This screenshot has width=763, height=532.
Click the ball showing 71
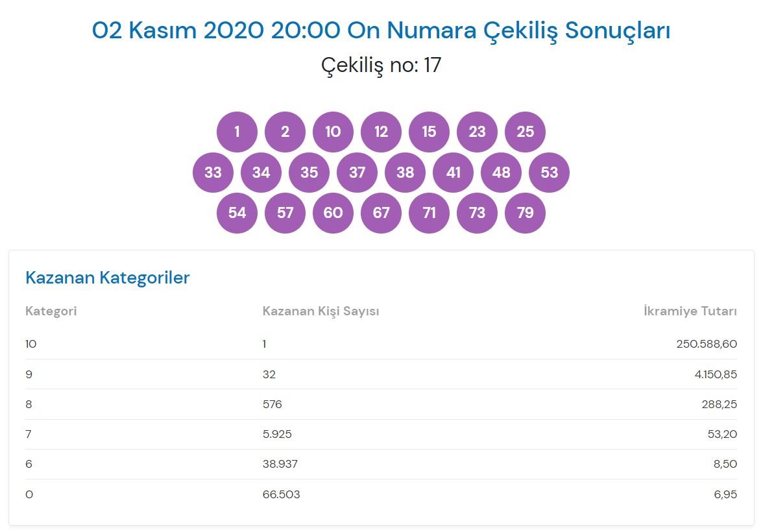pyautogui.click(x=429, y=213)
